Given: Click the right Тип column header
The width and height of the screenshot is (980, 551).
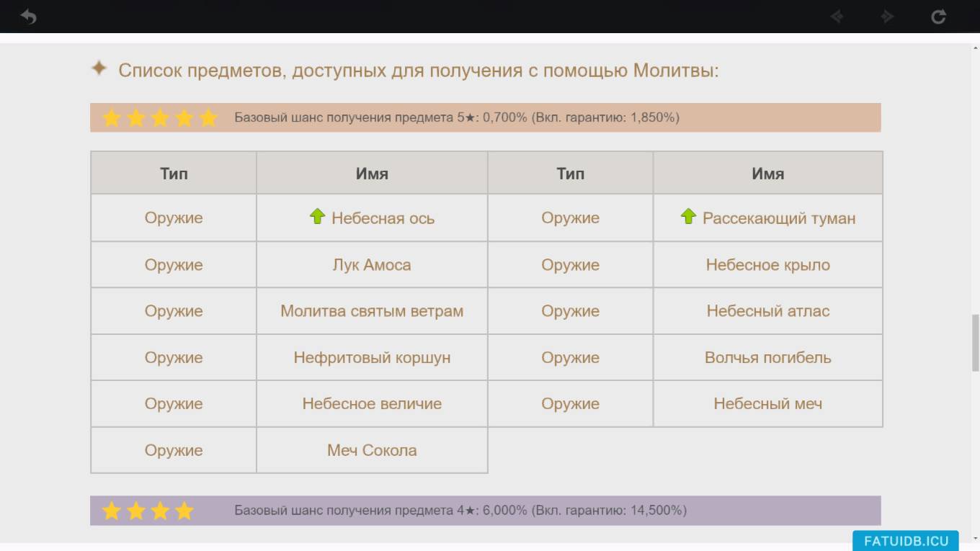Looking at the screenshot, I should point(570,173).
